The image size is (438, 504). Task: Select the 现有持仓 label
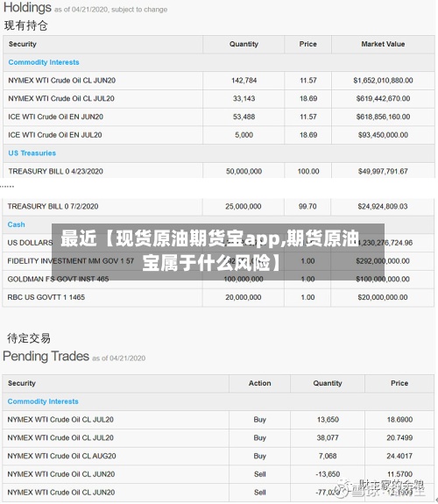click(26, 25)
